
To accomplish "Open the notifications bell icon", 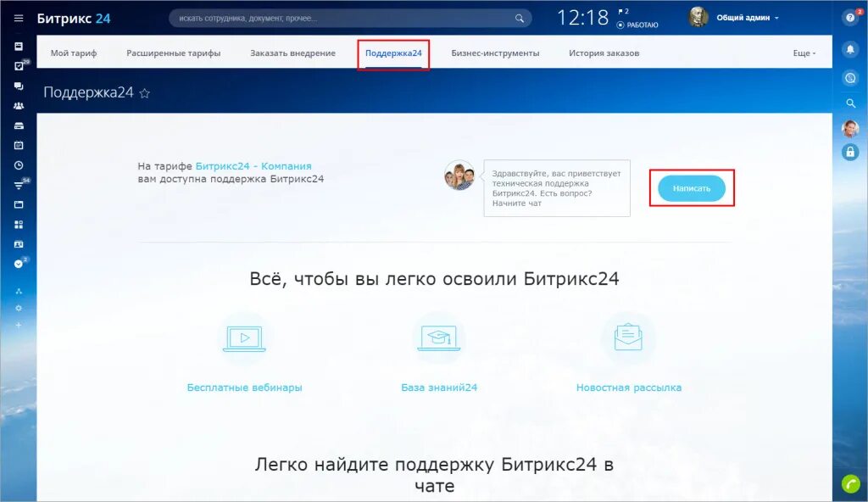I will click(850, 49).
